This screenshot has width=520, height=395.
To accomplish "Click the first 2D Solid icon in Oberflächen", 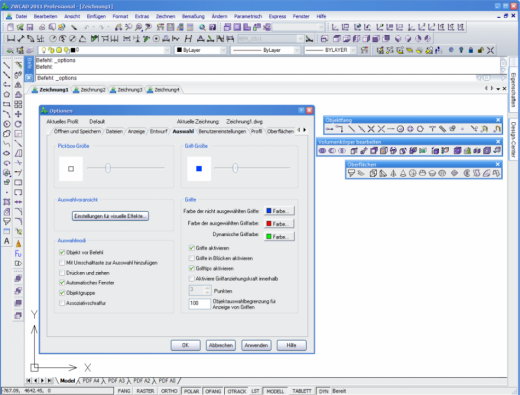I will [351, 173].
